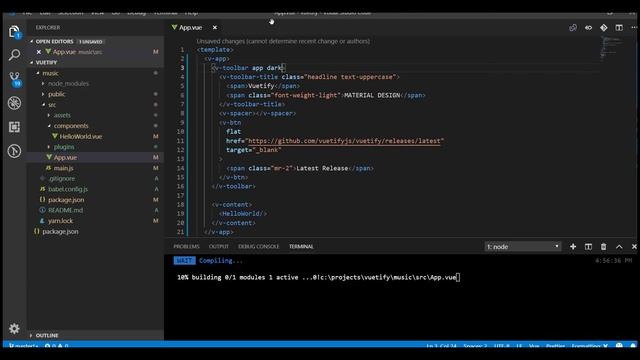Change the UTF-8 encoding in status bar
Image resolution: width=640 pixels, height=360 pixels.
click(502, 346)
